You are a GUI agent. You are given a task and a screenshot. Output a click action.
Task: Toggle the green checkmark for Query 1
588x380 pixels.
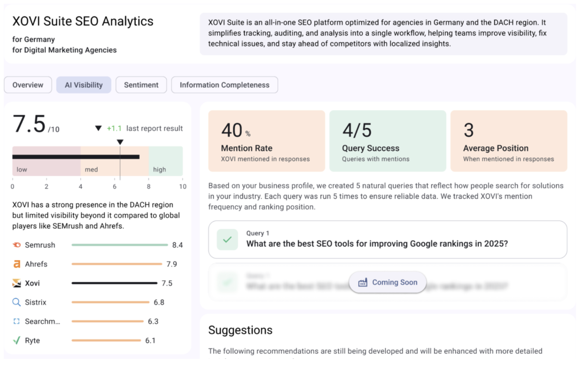[227, 240]
